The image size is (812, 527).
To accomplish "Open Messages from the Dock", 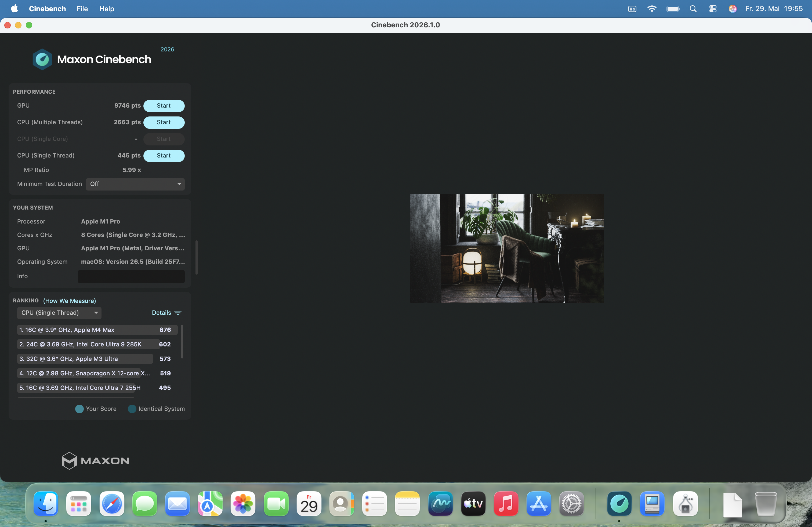I will click(144, 503).
